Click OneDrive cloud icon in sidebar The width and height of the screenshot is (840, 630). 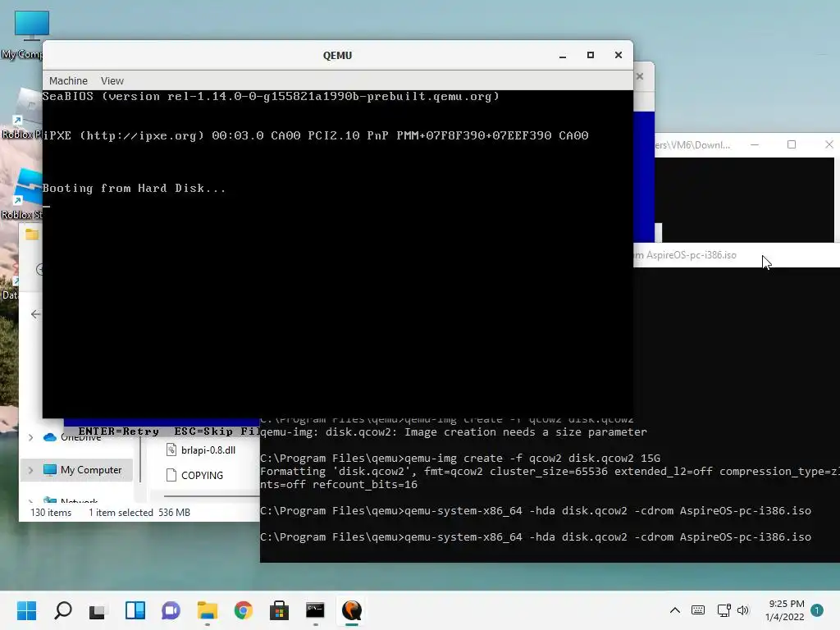coord(50,437)
